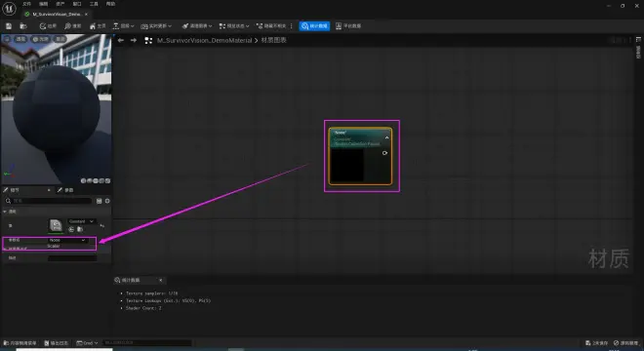
Task: Select the custom mesh preview icon
Action: (x=107, y=180)
